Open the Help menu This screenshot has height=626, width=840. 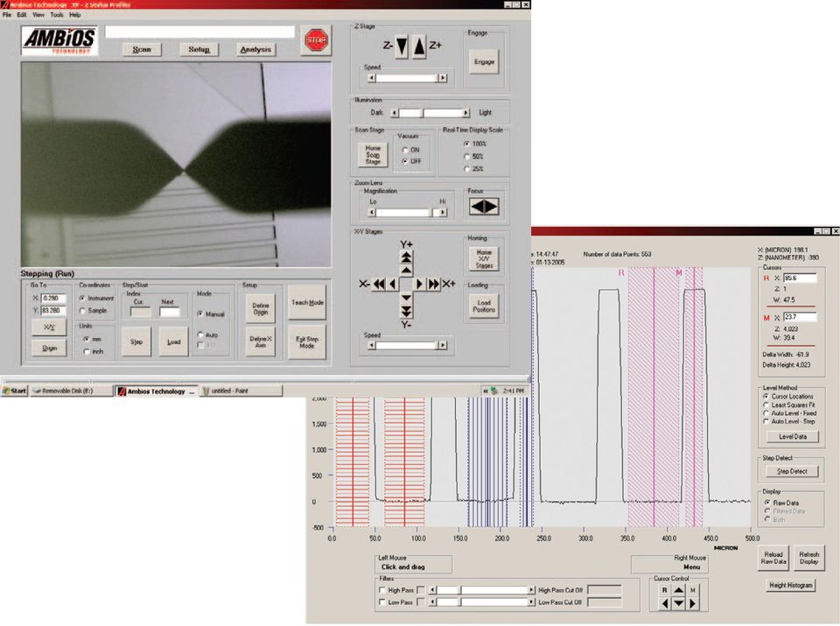pos(75,15)
